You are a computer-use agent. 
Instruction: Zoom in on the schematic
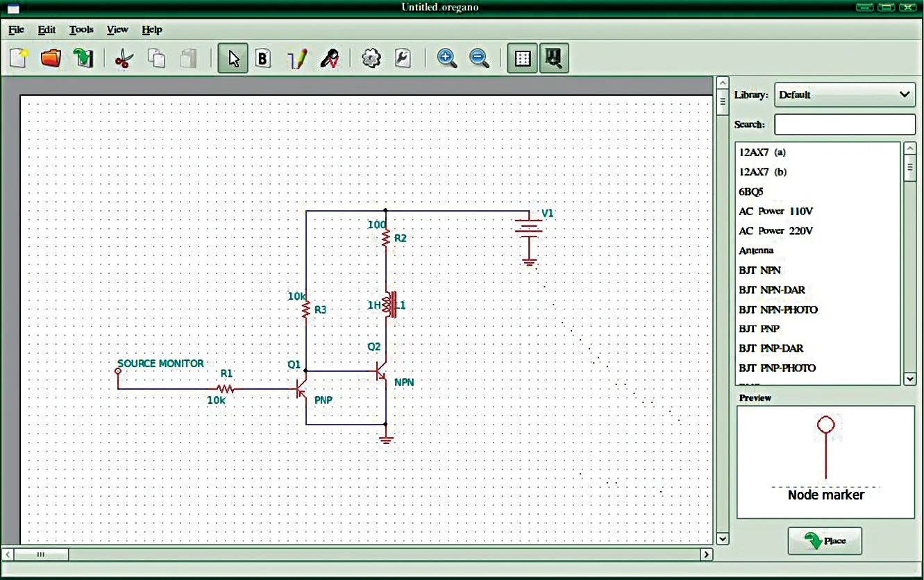(x=446, y=59)
